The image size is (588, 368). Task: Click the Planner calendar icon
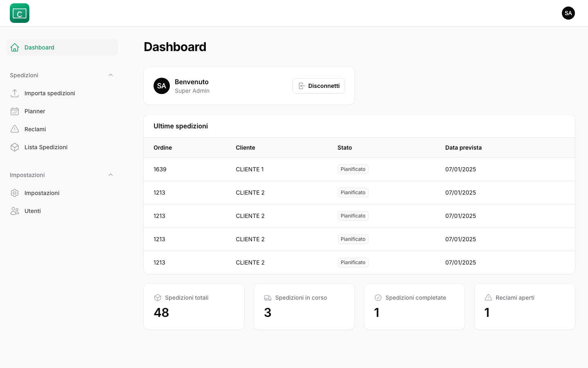(x=15, y=111)
